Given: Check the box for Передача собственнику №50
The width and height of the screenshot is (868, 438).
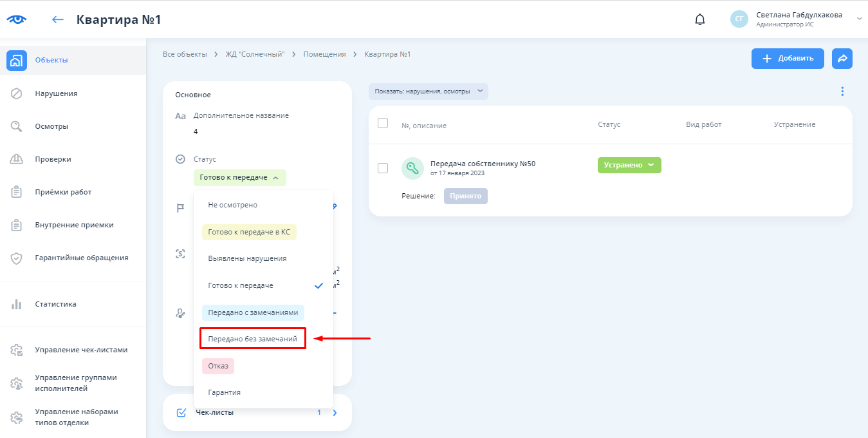Looking at the screenshot, I should 383,168.
